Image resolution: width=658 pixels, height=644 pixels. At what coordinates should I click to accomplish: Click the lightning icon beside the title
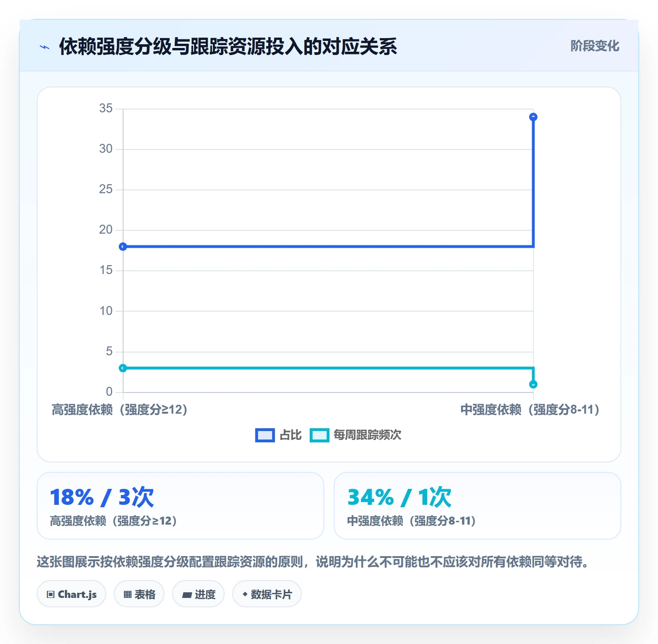tap(45, 47)
